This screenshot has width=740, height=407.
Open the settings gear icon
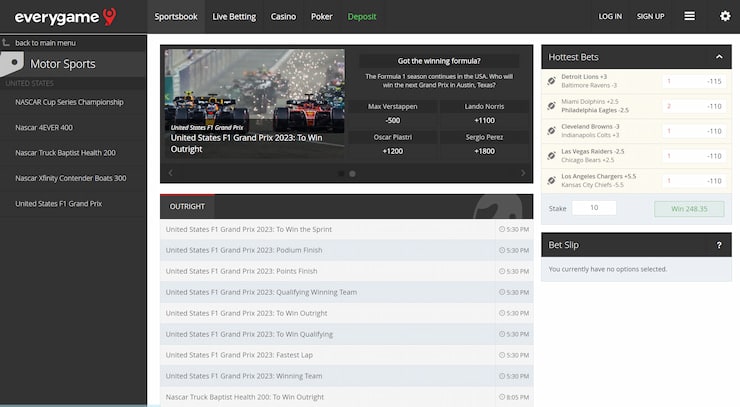click(725, 16)
